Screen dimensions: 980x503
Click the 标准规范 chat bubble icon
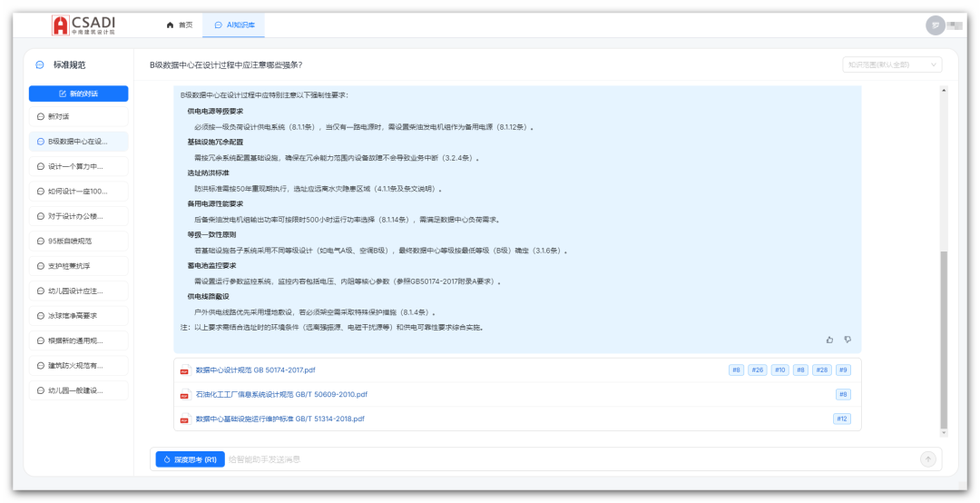coord(40,65)
